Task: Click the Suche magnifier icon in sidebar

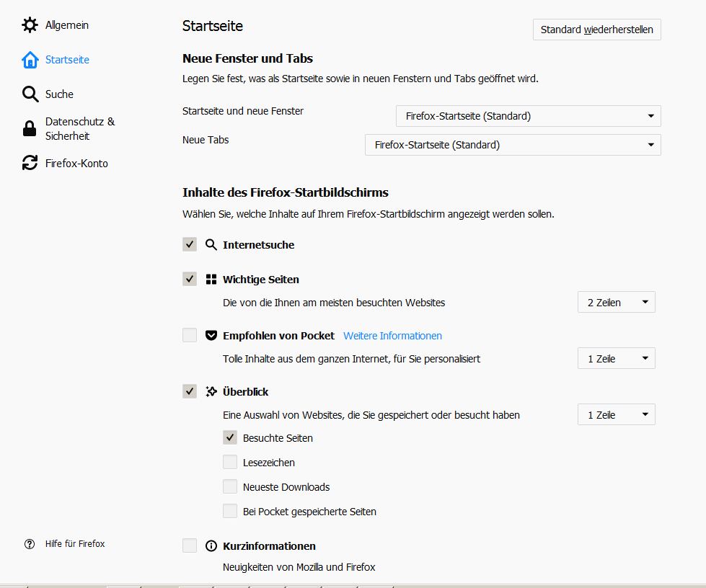Action: 30,94
